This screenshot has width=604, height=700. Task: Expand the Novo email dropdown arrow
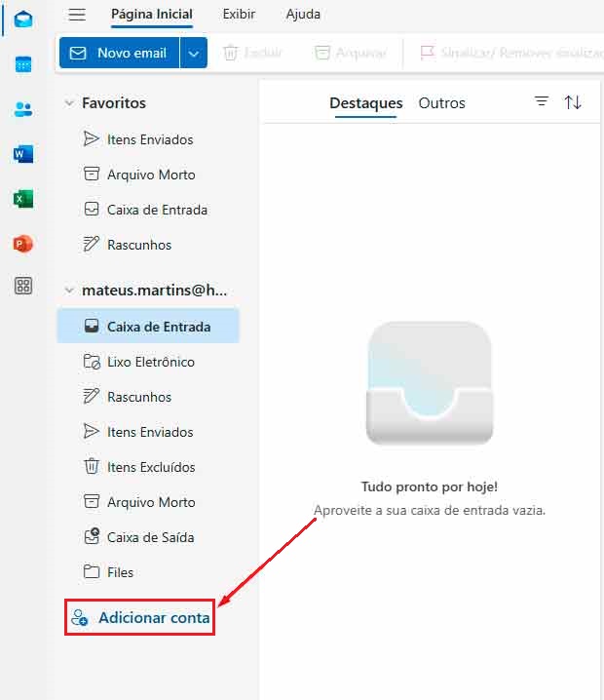point(194,53)
